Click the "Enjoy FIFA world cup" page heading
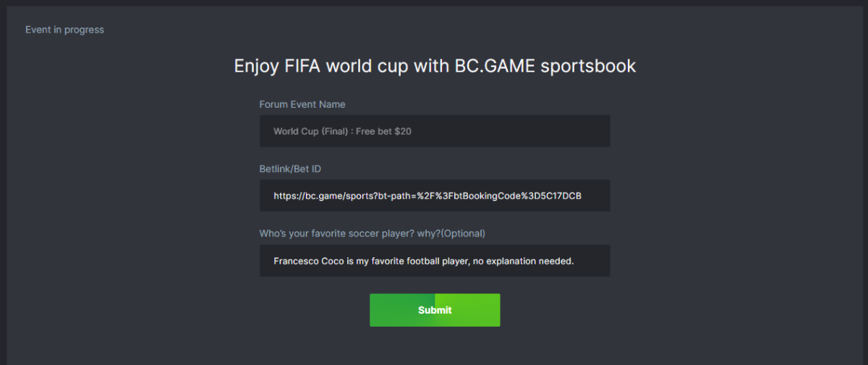The width and height of the screenshot is (868, 365). tap(435, 66)
